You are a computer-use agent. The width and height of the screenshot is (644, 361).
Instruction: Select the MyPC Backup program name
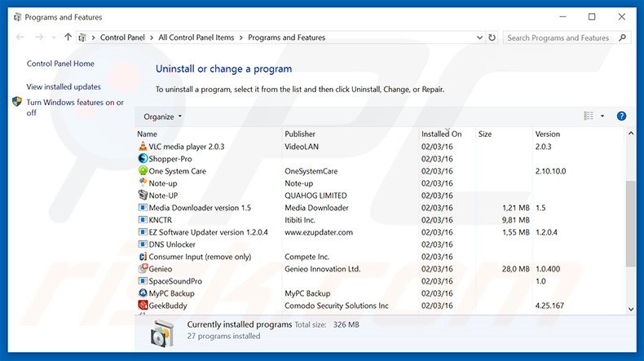tap(171, 293)
